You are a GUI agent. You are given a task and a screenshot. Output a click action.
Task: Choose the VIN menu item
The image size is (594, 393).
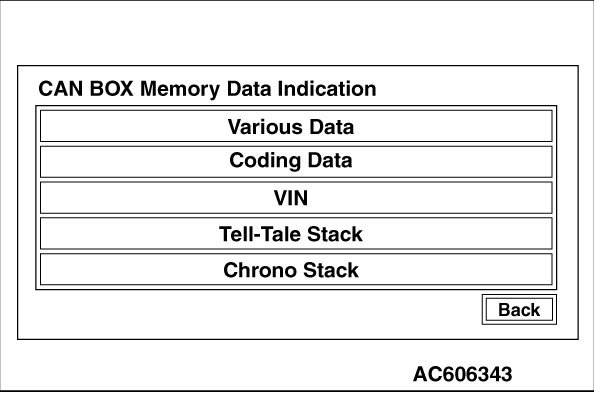click(x=296, y=198)
